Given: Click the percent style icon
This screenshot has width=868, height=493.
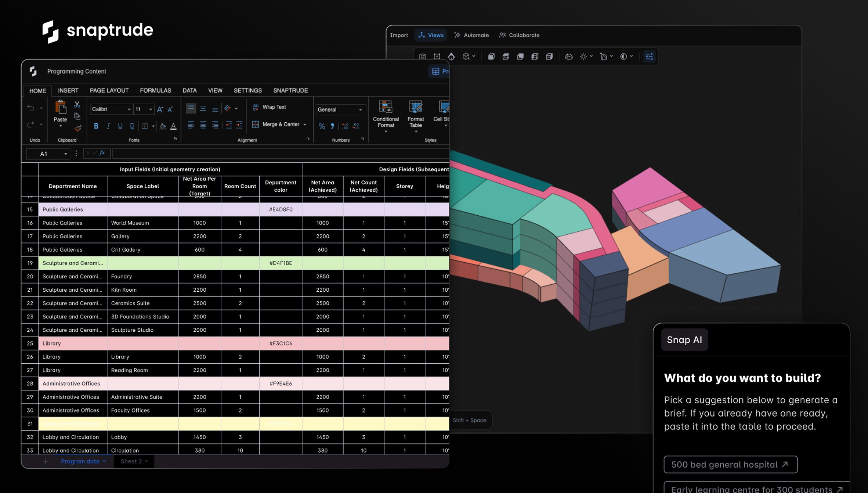Looking at the screenshot, I should [x=322, y=126].
